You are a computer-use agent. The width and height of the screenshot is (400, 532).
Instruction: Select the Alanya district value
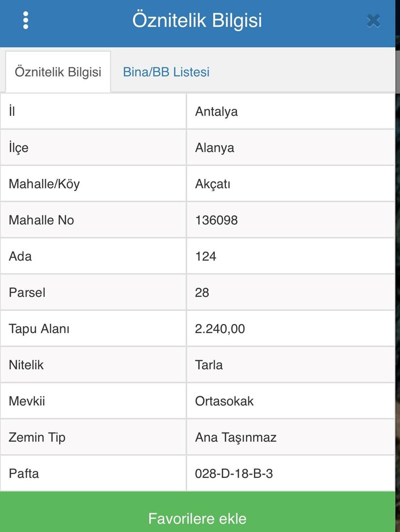point(214,148)
